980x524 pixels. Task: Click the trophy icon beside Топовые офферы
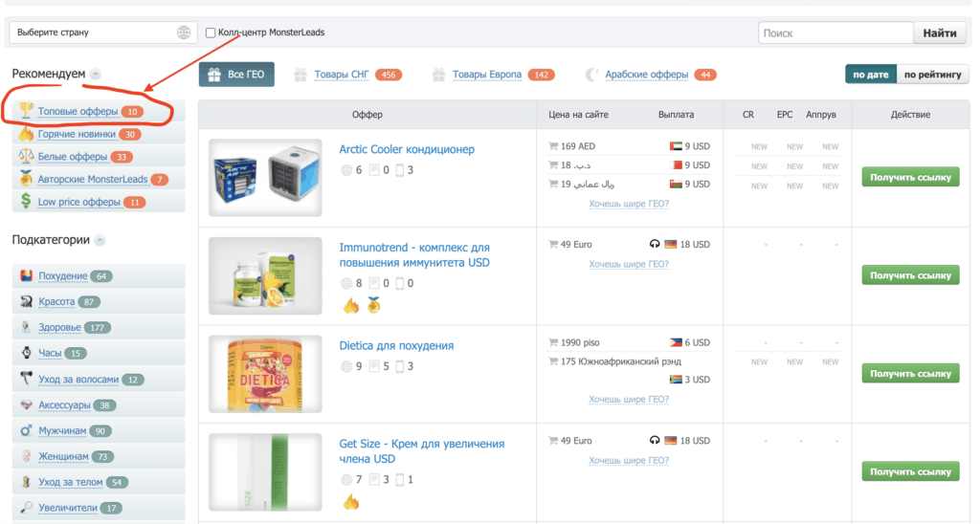[x=26, y=111]
